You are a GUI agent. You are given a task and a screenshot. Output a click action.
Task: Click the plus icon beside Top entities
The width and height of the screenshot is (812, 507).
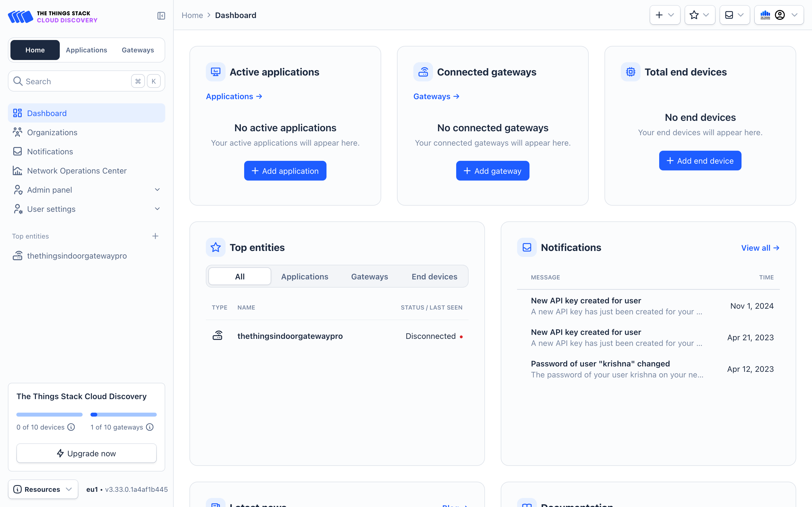tap(155, 236)
